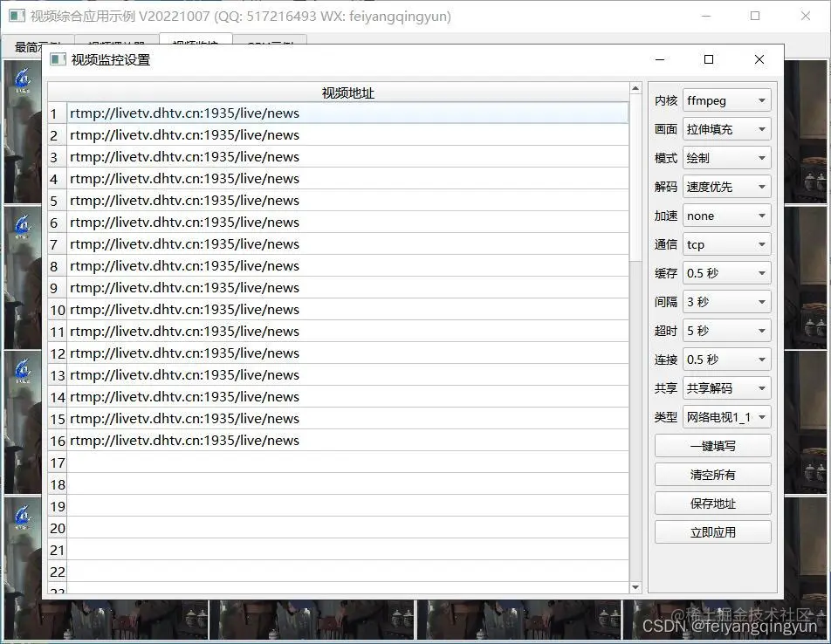This screenshot has width=831, height=644.
Task: Open the 模式 绘制 dropdown
Action: point(726,158)
